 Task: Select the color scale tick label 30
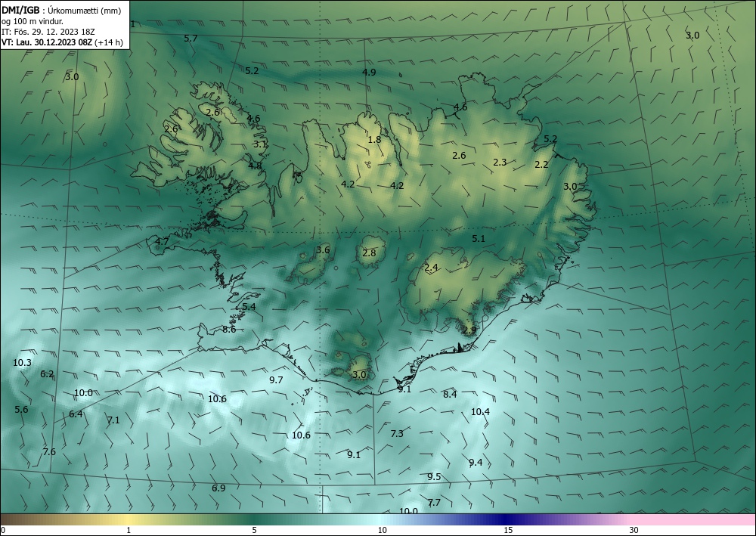(x=634, y=531)
